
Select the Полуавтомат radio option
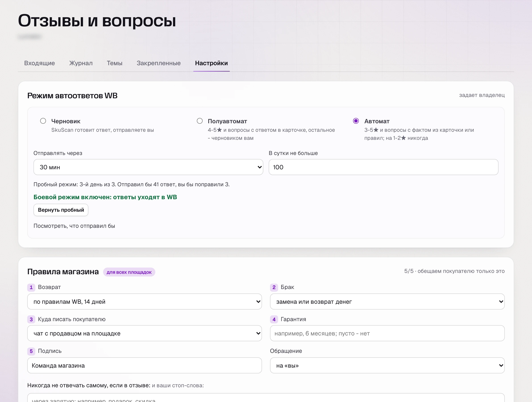click(200, 121)
